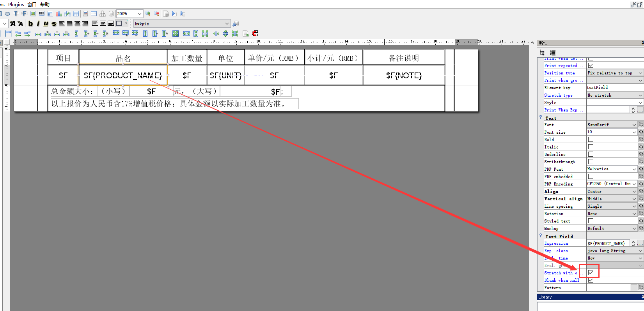This screenshot has height=311, width=644.
Task: Set vertical align top toolbar icon
Action: (x=95, y=23)
